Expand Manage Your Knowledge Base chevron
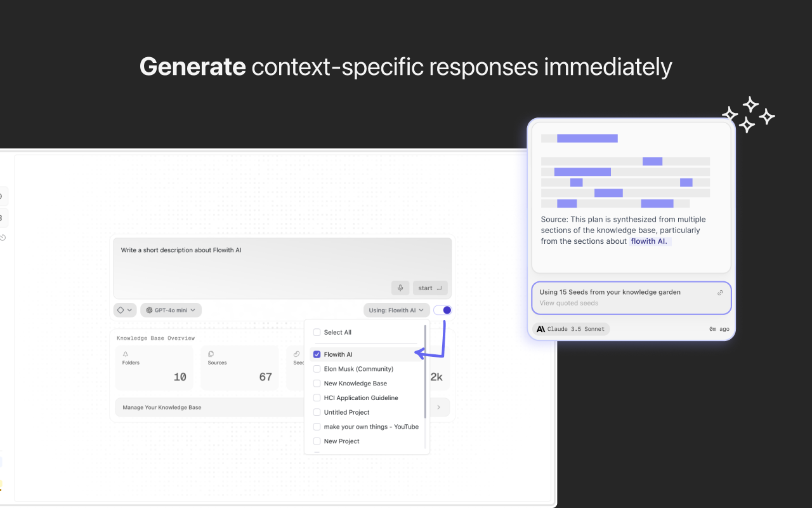Viewport: 812px width, 508px height. click(438, 407)
